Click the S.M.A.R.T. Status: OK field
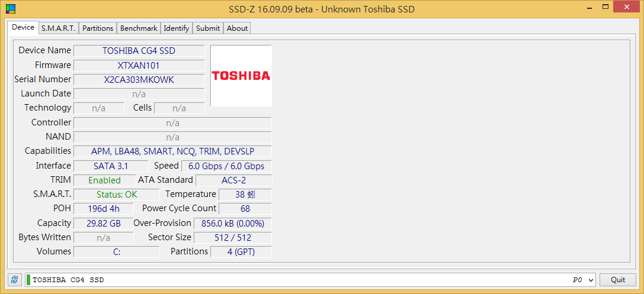Image resolution: width=644 pixels, height=294 pixels. (x=117, y=195)
